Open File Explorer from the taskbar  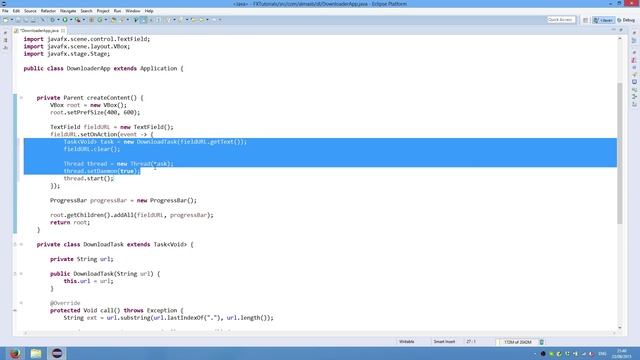pyautogui.click(x=36, y=353)
